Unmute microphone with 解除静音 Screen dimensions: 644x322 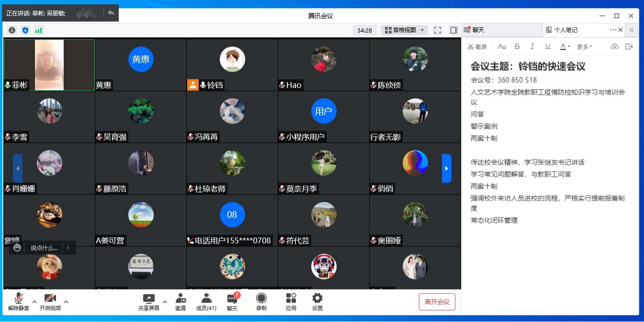(x=19, y=299)
